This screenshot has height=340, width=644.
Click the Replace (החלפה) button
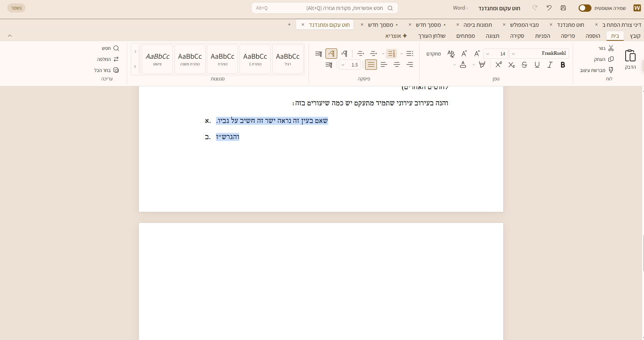coord(108,59)
